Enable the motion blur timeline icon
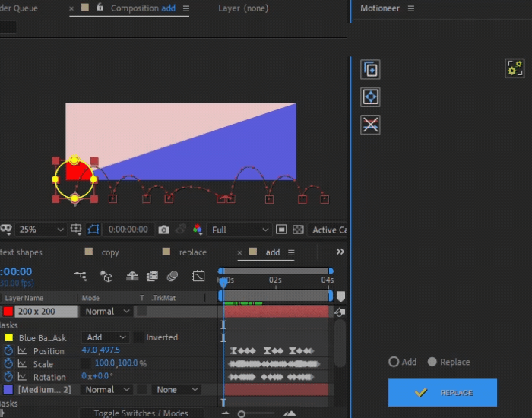532x418 pixels. (x=173, y=276)
